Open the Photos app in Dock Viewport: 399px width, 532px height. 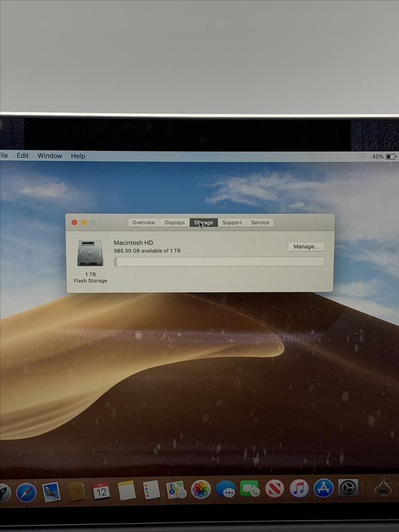[x=201, y=490]
